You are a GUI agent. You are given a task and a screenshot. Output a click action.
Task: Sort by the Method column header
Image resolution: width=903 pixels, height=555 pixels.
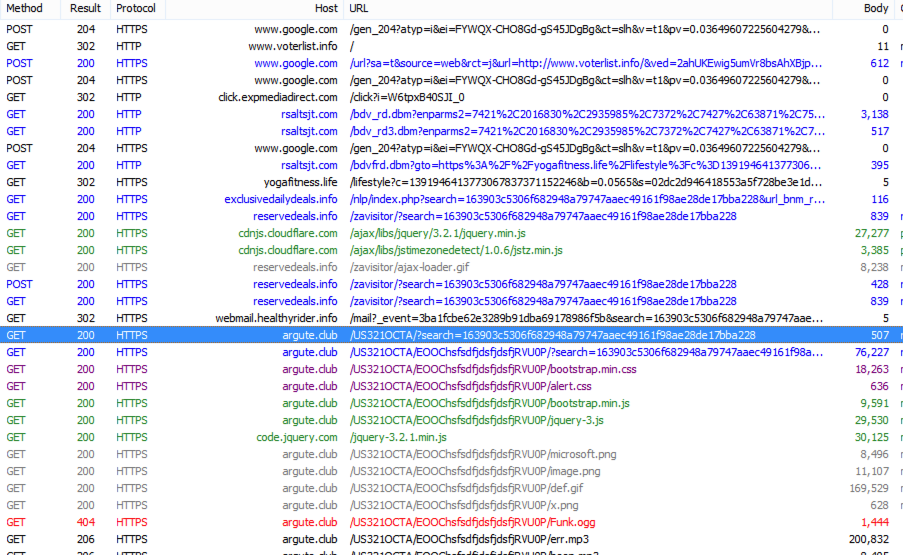pos(24,8)
